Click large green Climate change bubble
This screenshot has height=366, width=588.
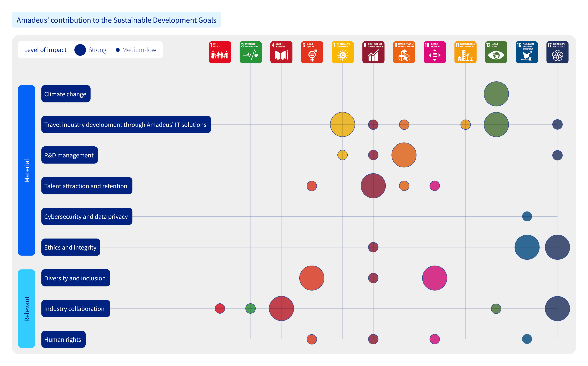[496, 94]
